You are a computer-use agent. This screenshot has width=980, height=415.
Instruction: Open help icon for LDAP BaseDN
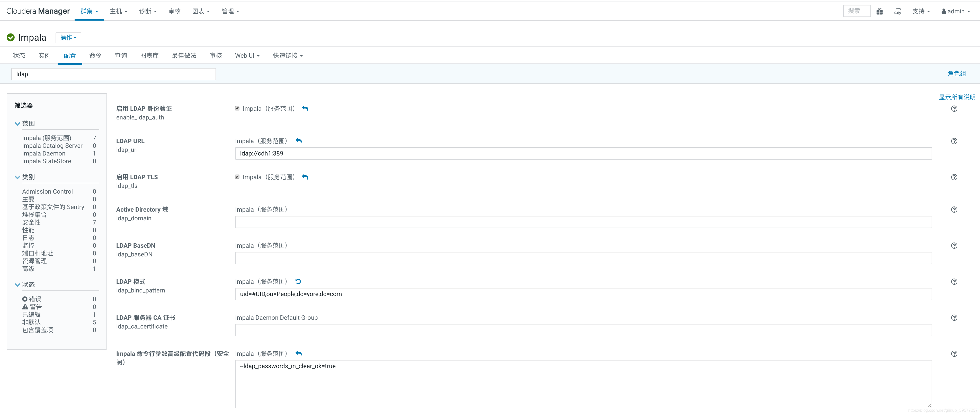(954, 246)
